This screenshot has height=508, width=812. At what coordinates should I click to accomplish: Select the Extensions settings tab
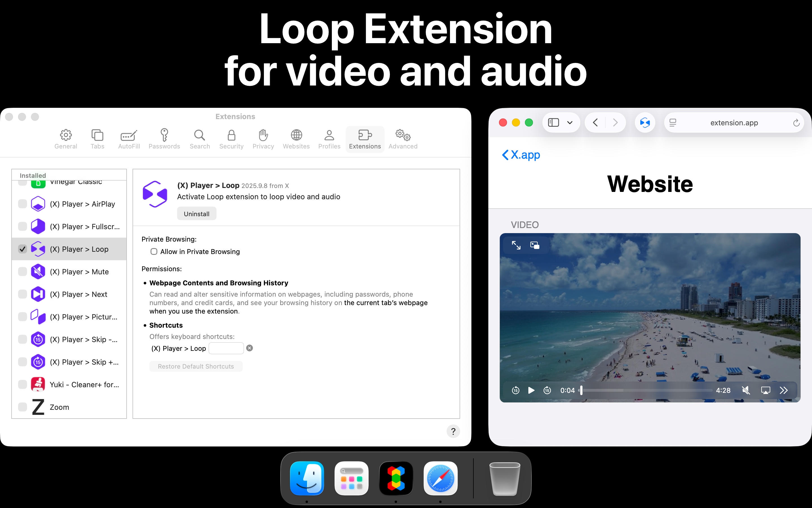365,139
